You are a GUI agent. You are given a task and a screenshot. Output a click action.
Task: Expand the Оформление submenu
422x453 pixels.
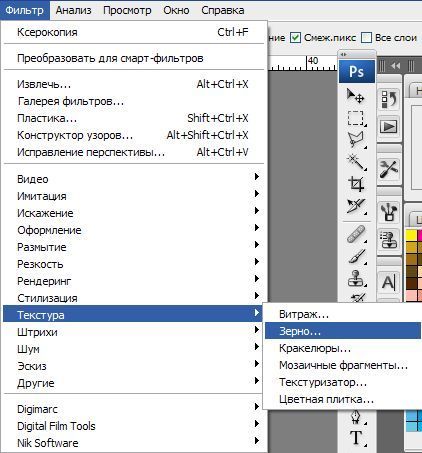coord(134,230)
